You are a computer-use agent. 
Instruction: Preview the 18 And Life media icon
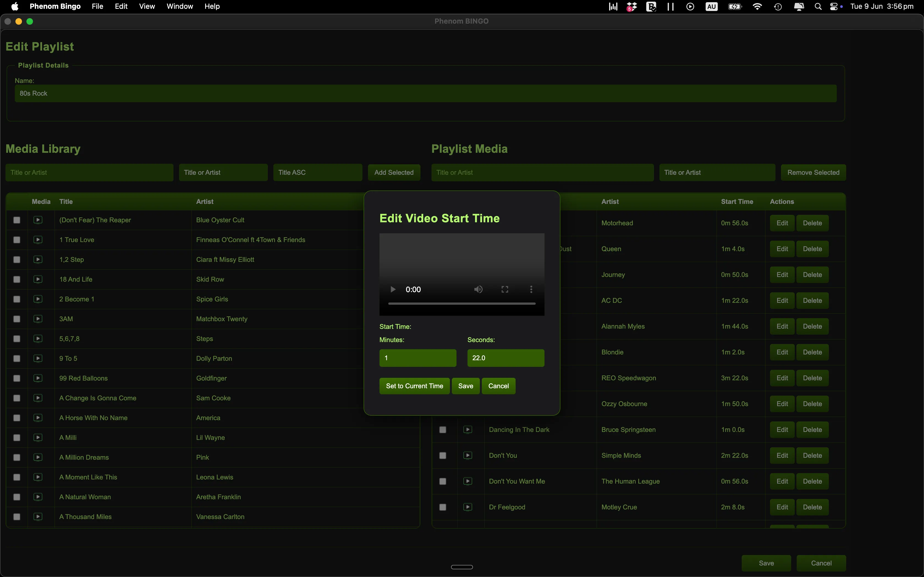38,279
